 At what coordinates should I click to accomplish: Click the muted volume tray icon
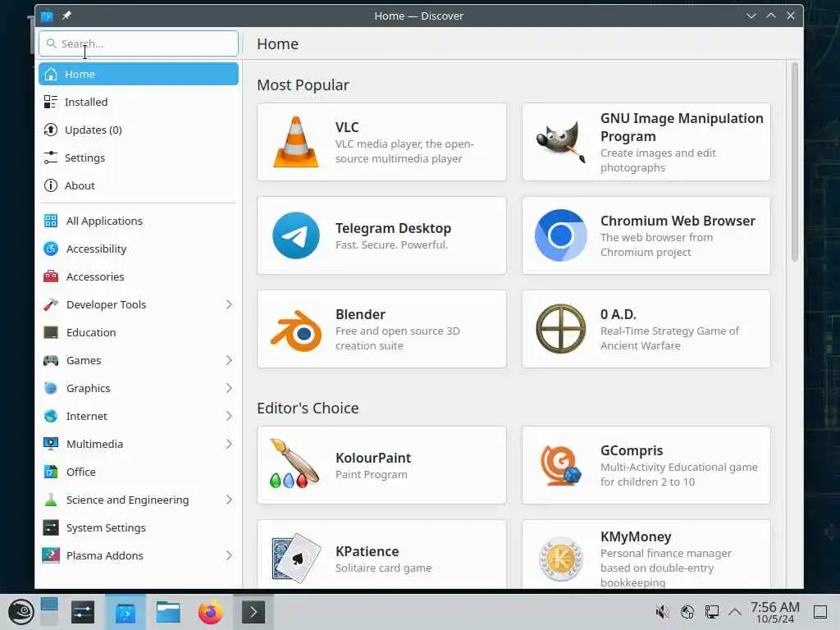click(663, 612)
